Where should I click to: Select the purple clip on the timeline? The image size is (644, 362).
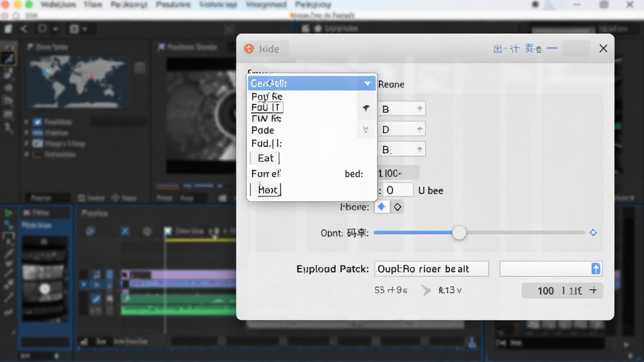click(178, 275)
